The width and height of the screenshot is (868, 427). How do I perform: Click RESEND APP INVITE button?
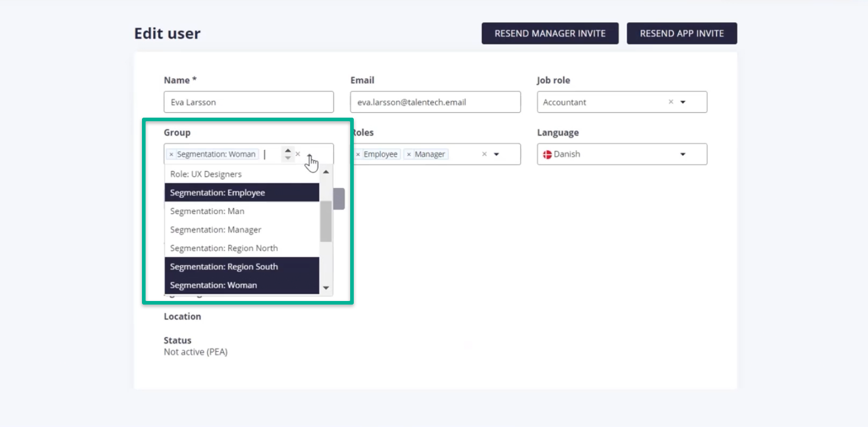click(x=682, y=33)
